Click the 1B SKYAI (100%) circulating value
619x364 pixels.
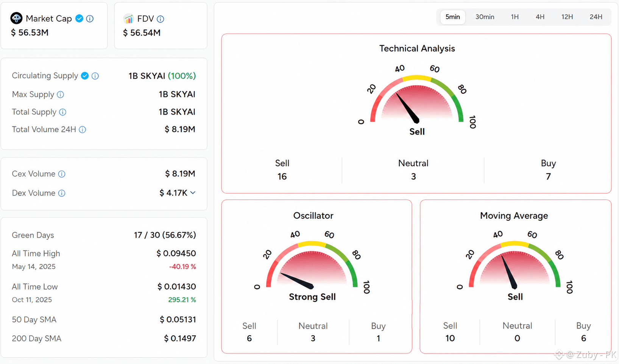pos(162,76)
